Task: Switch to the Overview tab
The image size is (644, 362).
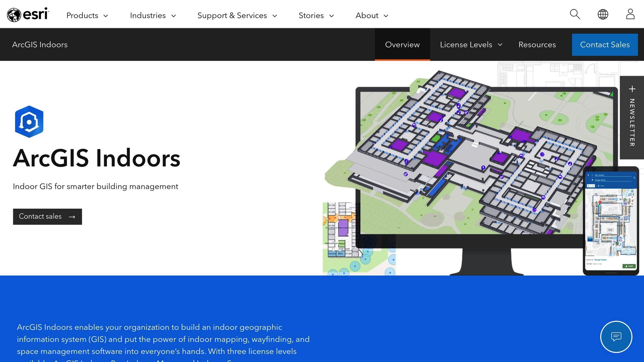Action: pos(402,45)
